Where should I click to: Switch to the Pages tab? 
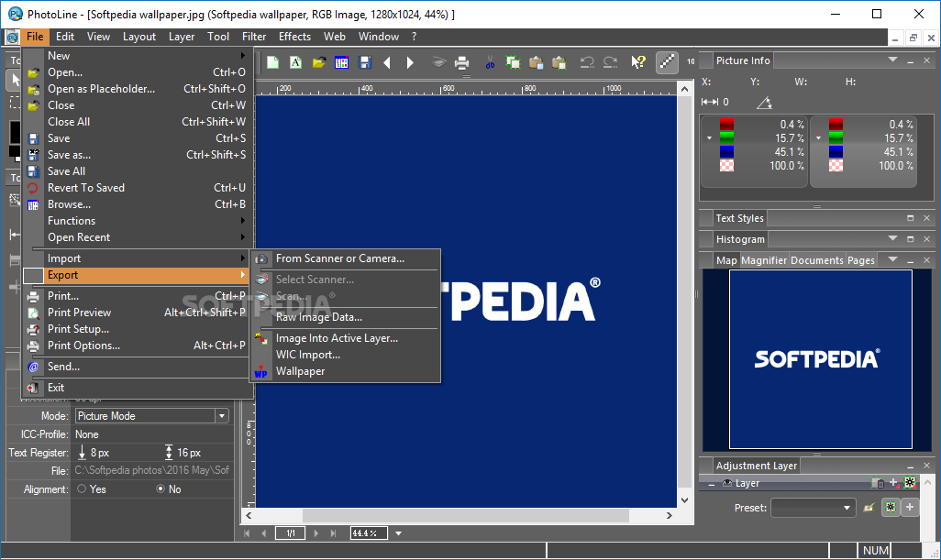point(860,260)
